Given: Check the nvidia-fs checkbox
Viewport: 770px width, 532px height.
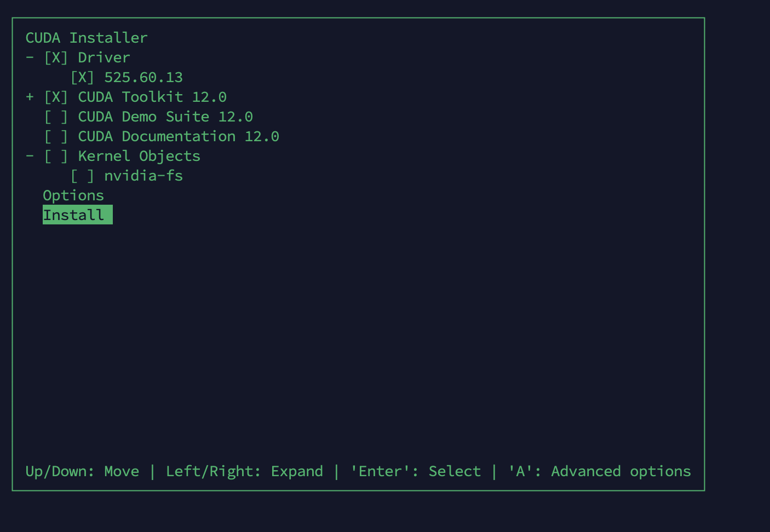Looking at the screenshot, I should click(82, 176).
